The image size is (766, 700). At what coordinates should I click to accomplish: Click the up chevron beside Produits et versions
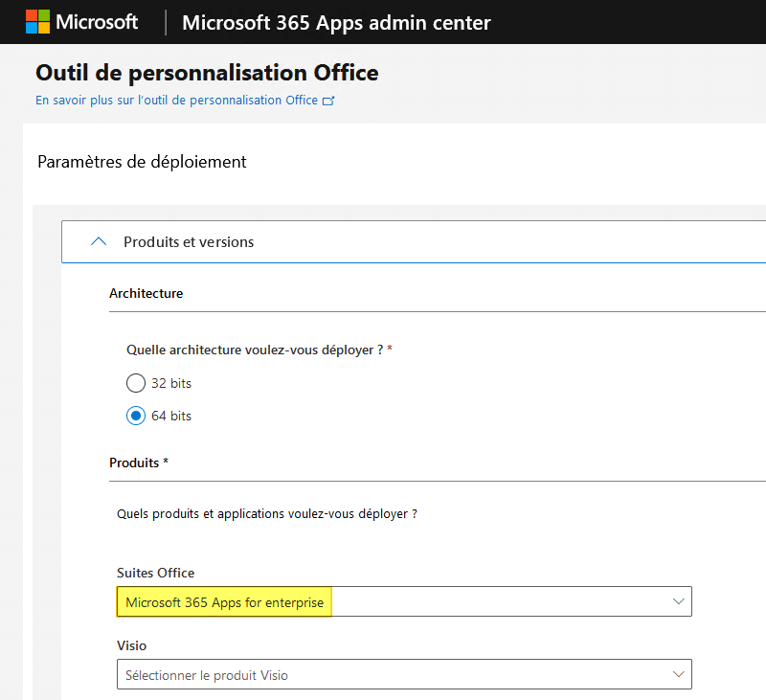(98, 242)
